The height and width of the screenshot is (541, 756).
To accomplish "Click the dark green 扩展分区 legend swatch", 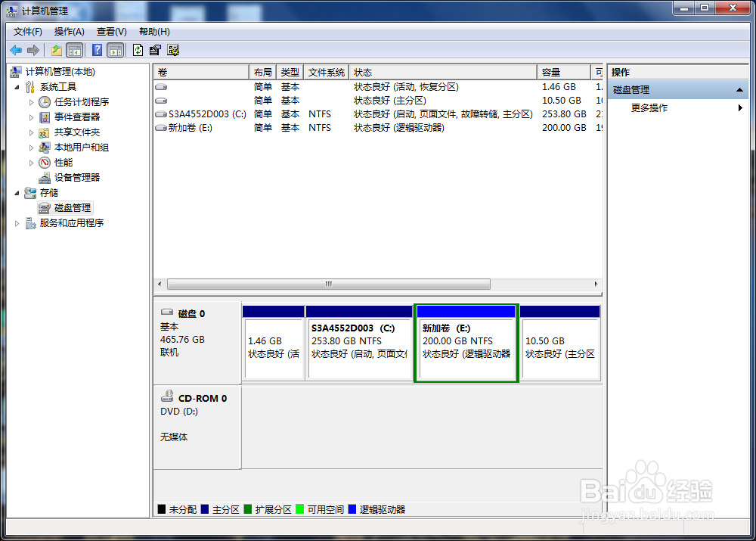I will 248,509.
